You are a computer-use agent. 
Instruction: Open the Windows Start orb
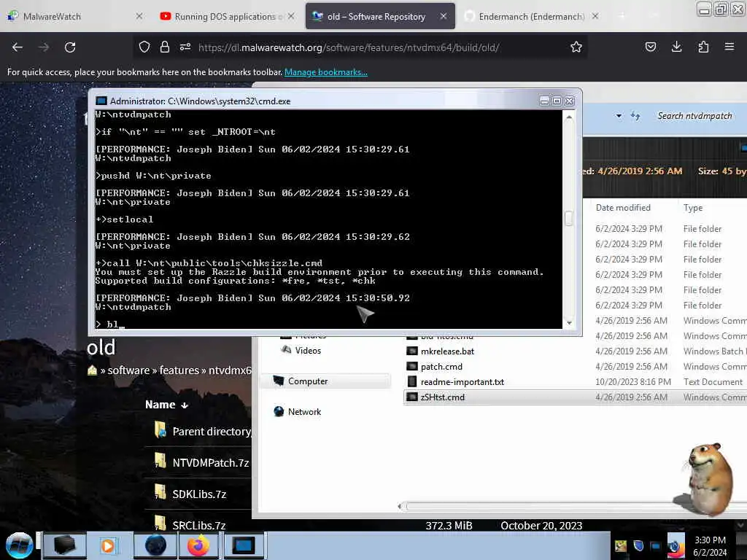pos(19,545)
